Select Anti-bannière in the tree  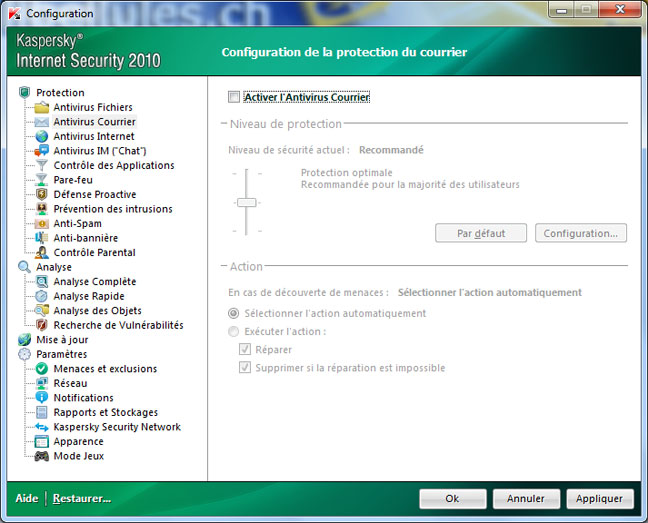(86, 238)
